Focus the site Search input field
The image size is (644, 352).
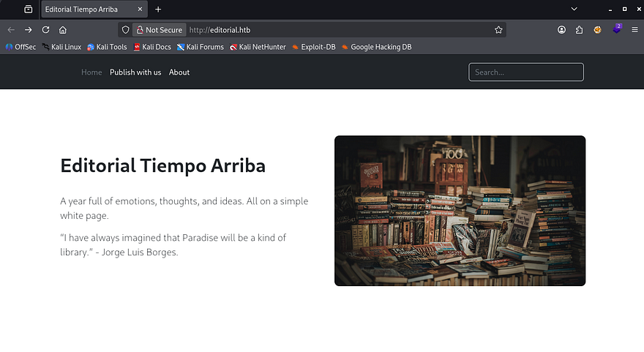click(x=525, y=72)
